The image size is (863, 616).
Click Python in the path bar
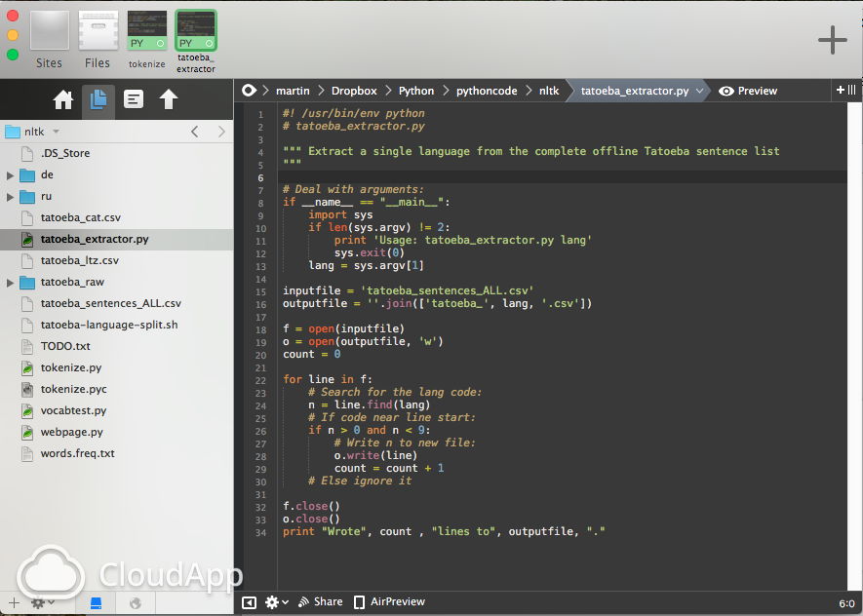(x=416, y=91)
